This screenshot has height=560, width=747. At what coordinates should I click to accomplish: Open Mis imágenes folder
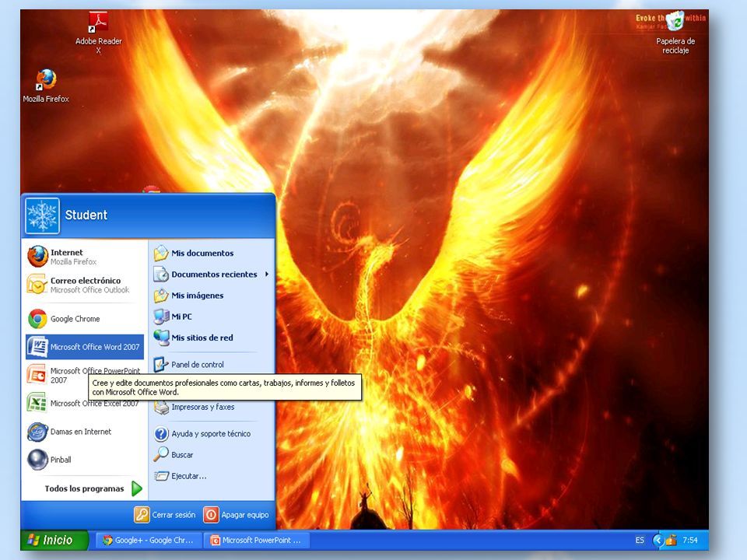tap(211, 296)
